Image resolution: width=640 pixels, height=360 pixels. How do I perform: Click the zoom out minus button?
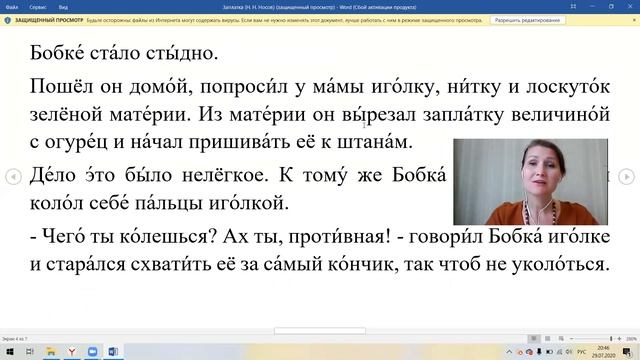571,339
